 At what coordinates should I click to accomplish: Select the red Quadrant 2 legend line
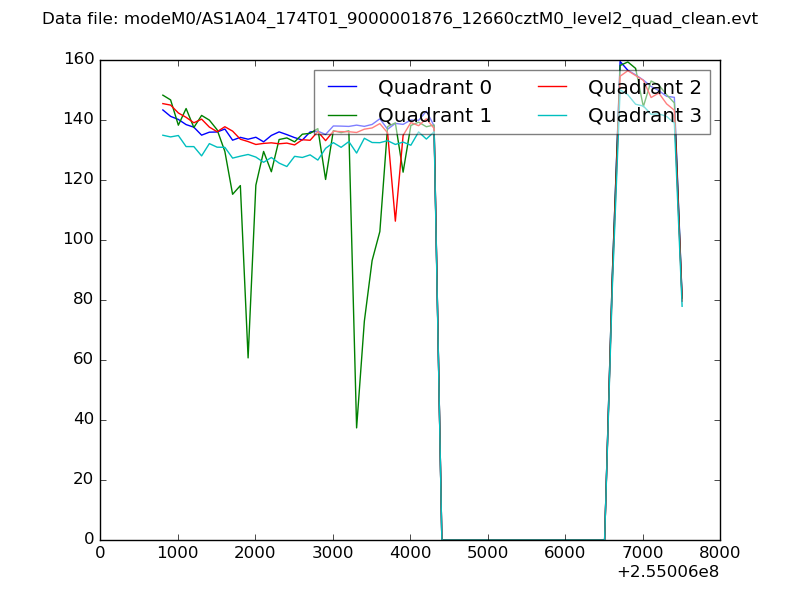tap(555, 88)
